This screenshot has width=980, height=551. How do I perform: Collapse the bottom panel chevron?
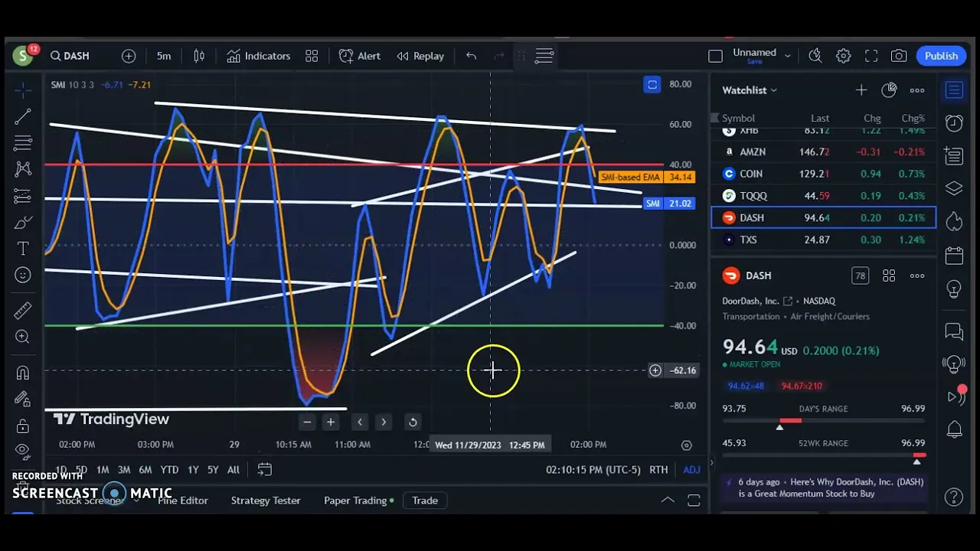point(668,500)
